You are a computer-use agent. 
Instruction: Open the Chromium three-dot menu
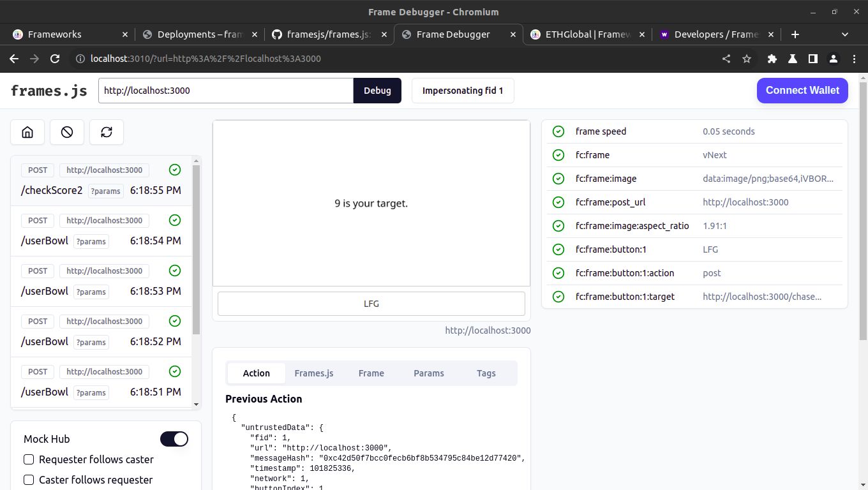tap(854, 59)
